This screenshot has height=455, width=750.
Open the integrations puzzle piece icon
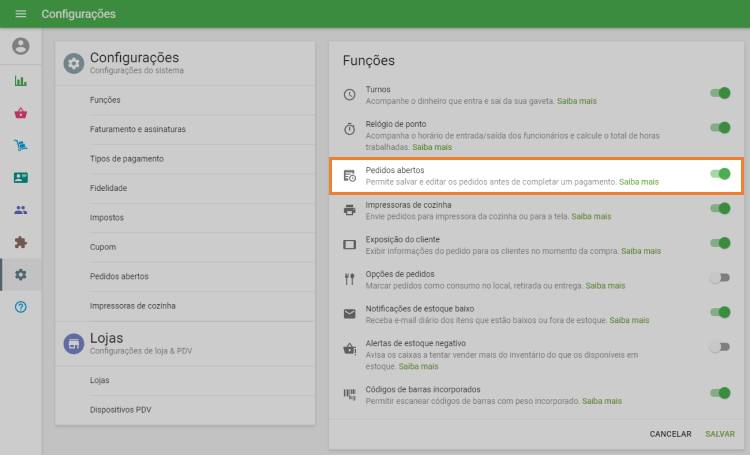[x=21, y=242]
